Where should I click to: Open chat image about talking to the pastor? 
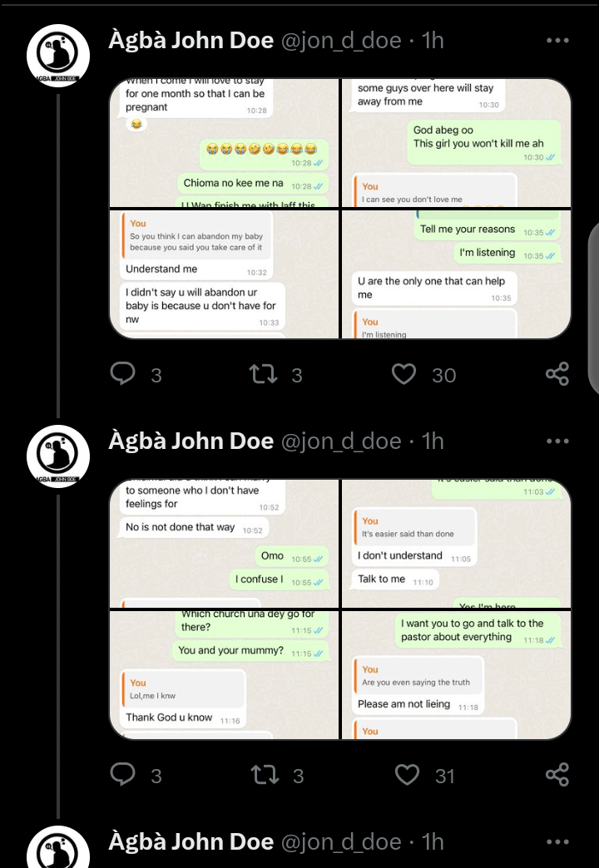point(457,674)
